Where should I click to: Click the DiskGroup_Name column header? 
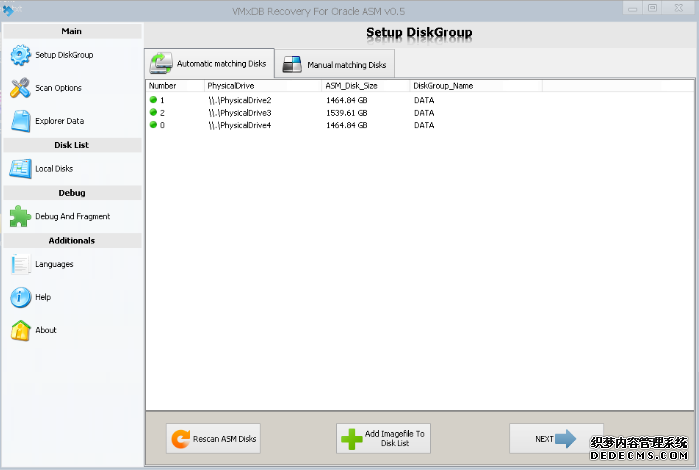(x=474, y=86)
